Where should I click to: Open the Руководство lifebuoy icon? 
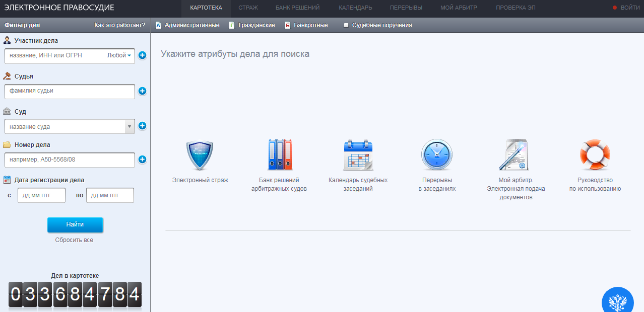(595, 155)
